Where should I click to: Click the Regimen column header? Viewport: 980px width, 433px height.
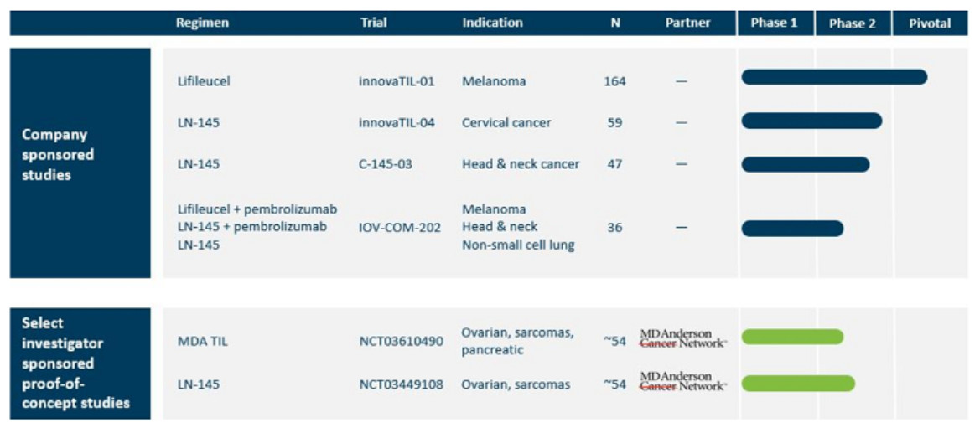pyautogui.click(x=203, y=23)
